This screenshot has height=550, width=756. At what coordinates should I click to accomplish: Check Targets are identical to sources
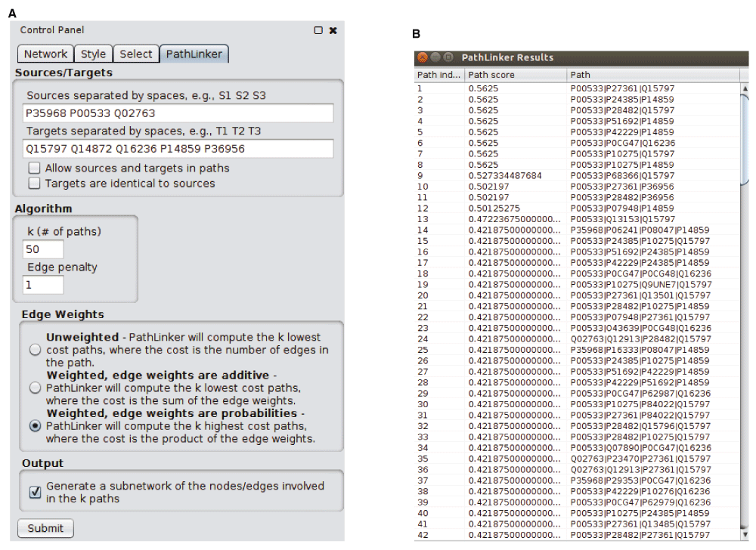34,184
